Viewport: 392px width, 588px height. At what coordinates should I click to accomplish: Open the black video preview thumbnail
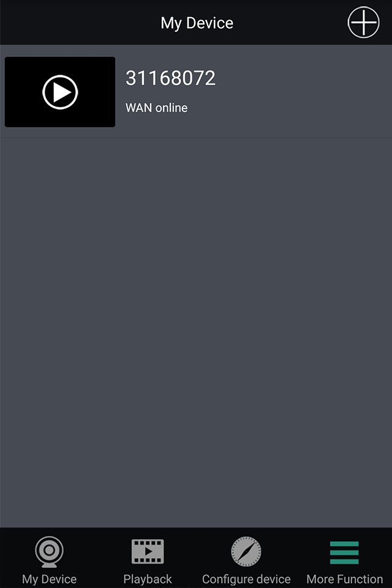(x=60, y=92)
